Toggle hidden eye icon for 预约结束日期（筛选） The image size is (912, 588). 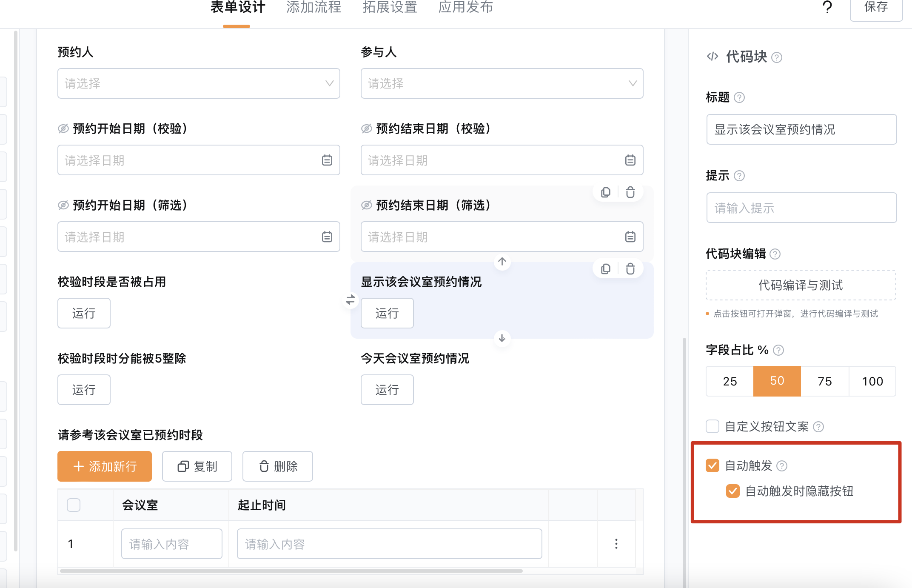367,205
